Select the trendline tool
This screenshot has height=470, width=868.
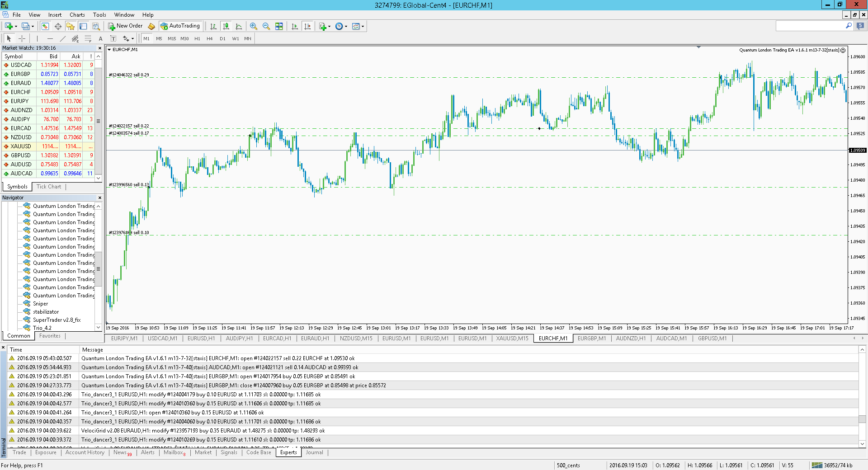click(x=63, y=38)
